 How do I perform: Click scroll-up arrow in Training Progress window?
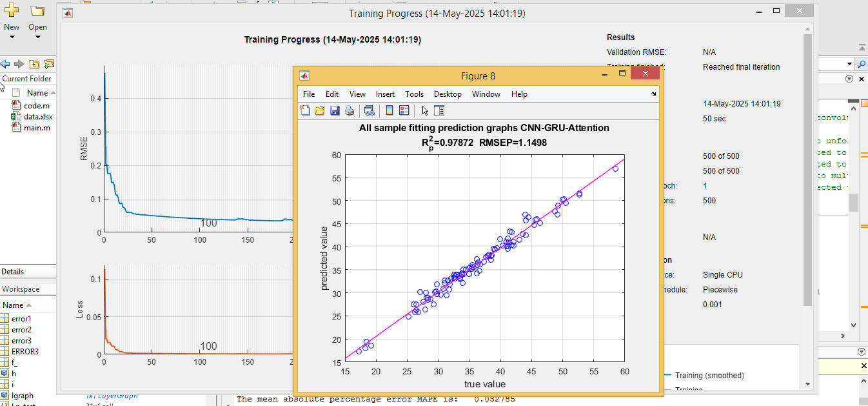coord(807,30)
